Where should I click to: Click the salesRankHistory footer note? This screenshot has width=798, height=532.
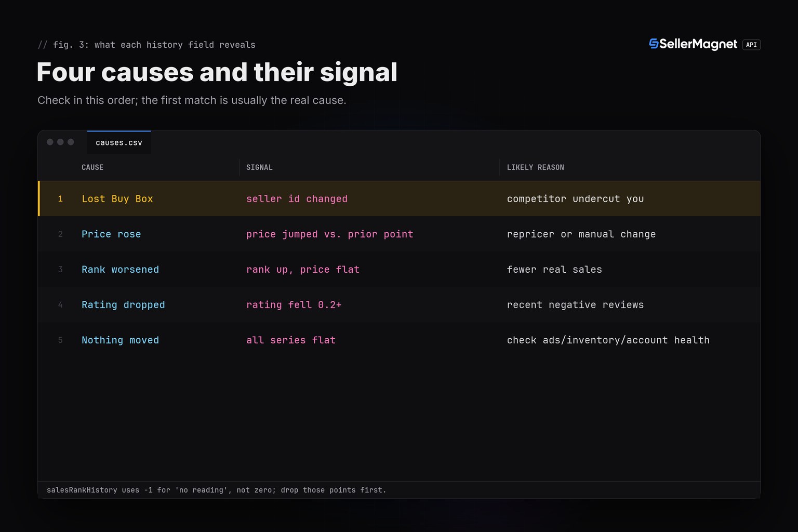click(x=217, y=490)
